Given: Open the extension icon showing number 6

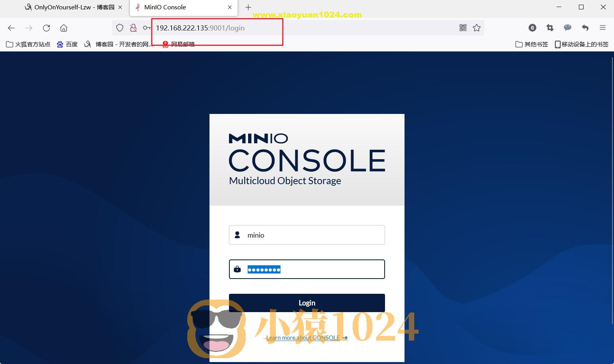Looking at the screenshot, I should (x=532, y=28).
